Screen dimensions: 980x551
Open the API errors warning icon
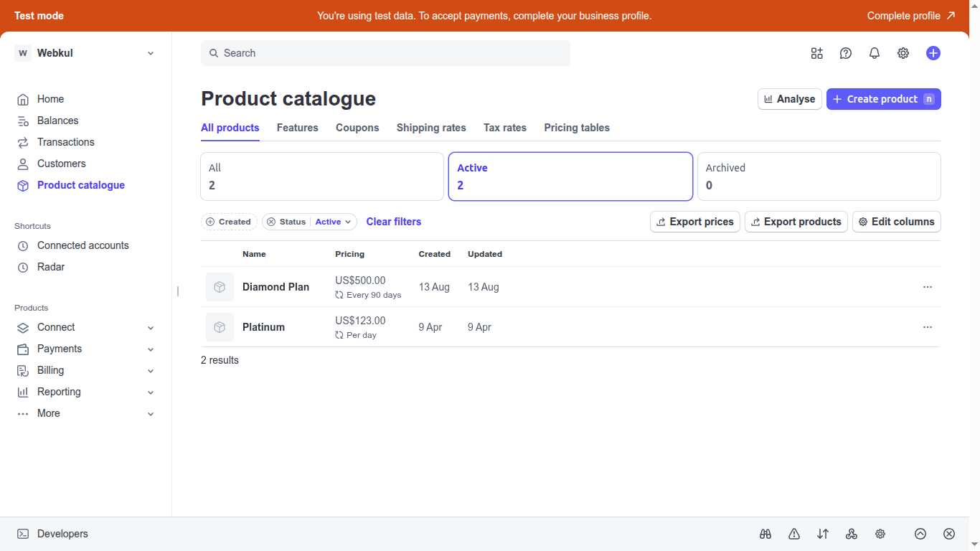793,534
